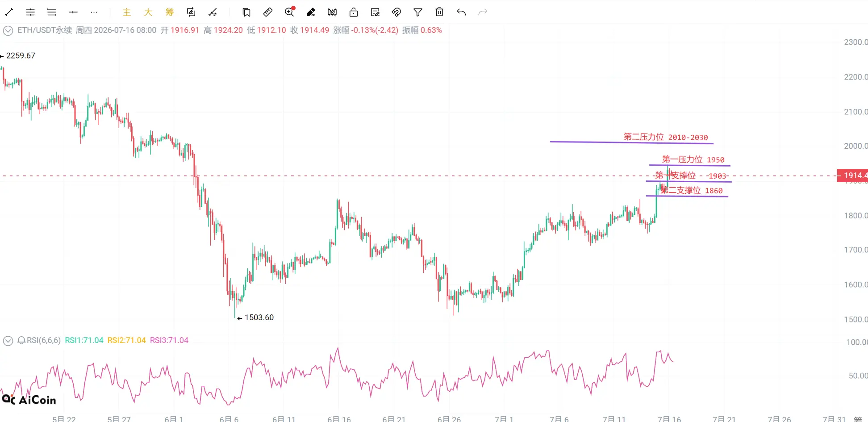Select the 第一压力位 1950 label
The image size is (868, 422).
(x=693, y=159)
